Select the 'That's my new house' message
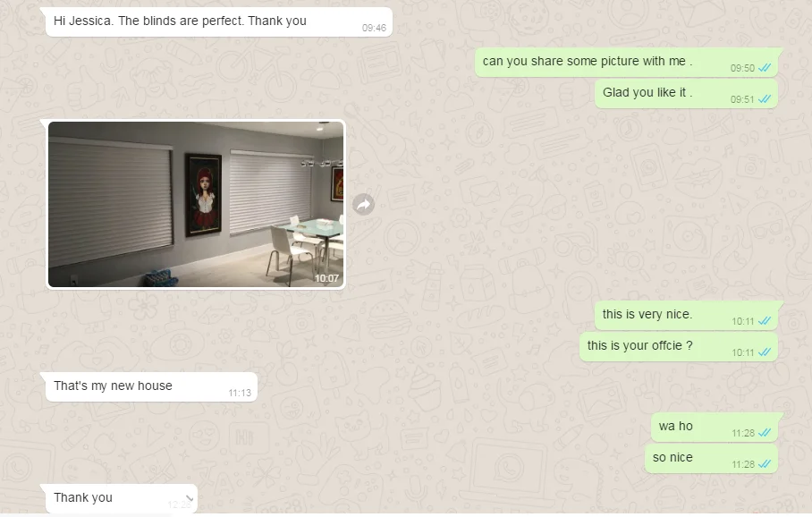 coord(151,386)
